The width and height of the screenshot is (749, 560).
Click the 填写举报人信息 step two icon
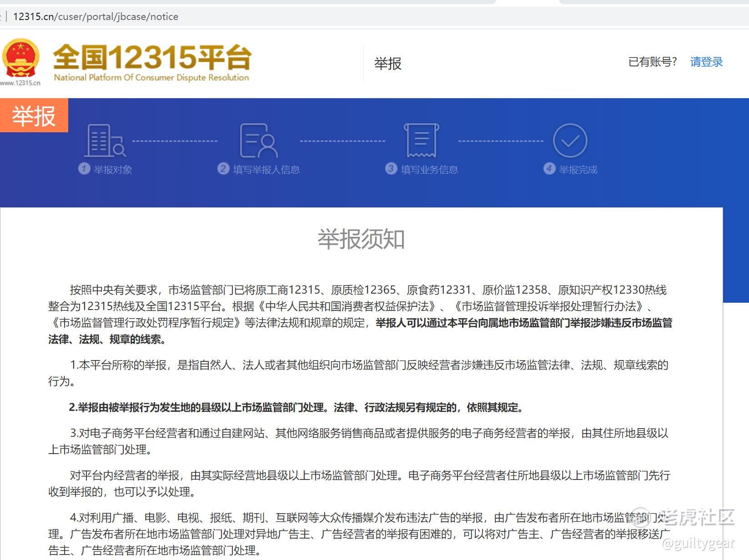click(259, 140)
